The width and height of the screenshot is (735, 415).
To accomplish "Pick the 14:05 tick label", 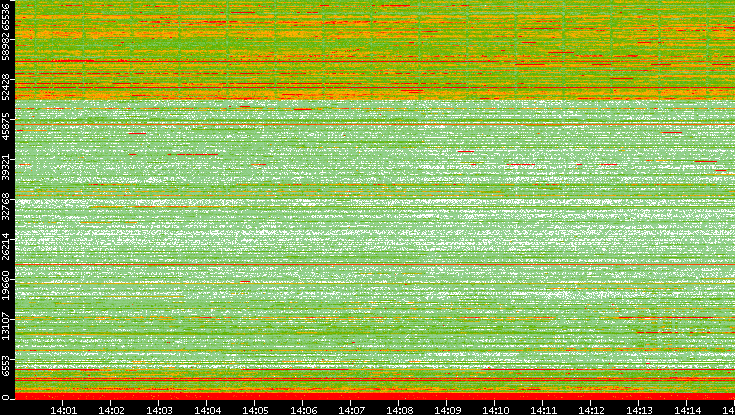I will [x=255, y=410].
